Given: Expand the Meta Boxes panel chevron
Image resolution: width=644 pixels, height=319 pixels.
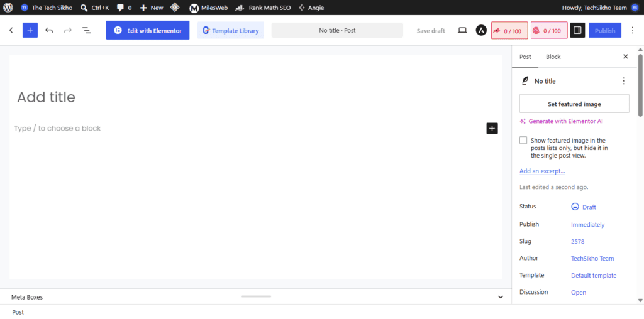Looking at the screenshot, I should click(x=501, y=297).
